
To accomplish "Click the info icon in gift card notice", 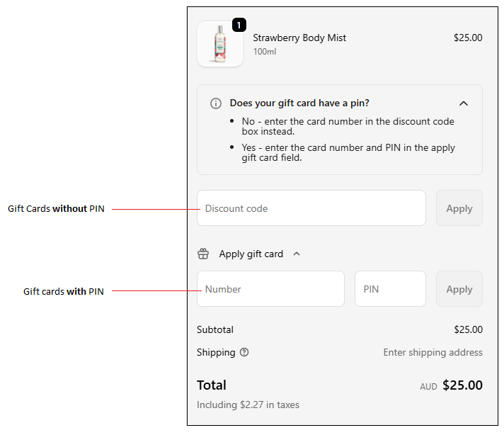I will click(216, 103).
